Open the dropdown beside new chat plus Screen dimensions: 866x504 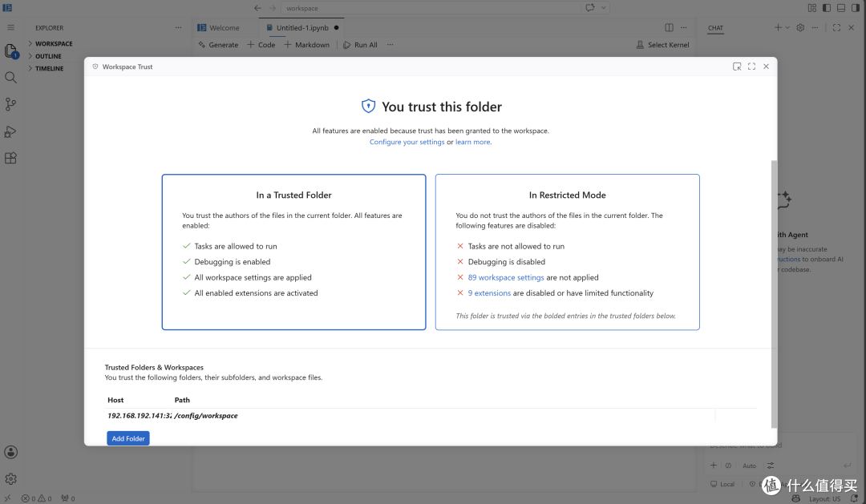point(787,27)
